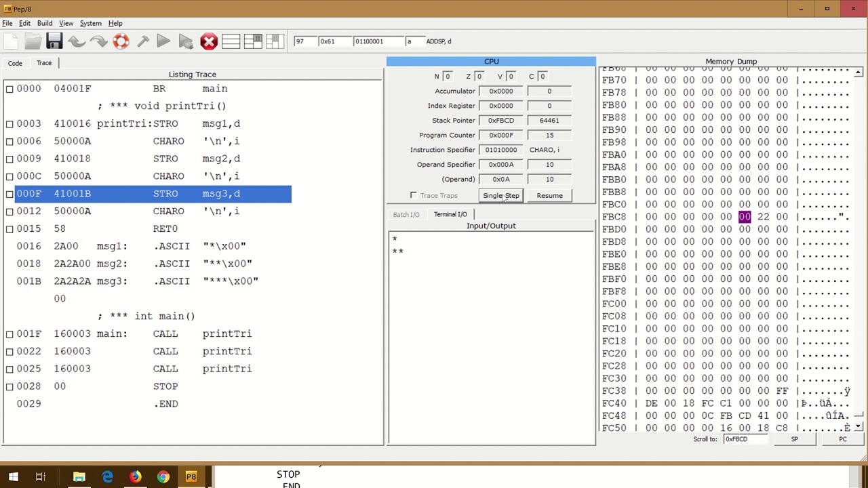The width and height of the screenshot is (868, 488).
Task: Switch to code, CPU, memory layout icon
Action: pos(275,41)
